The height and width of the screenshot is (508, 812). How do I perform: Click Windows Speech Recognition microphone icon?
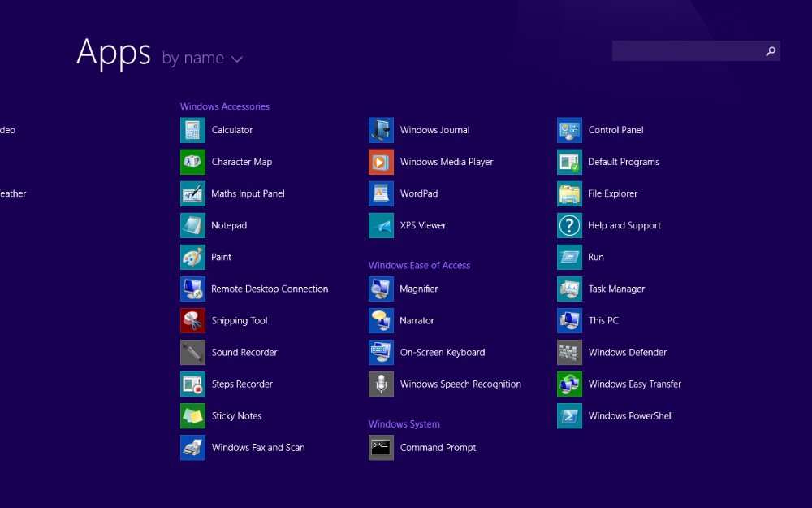[381, 384]
